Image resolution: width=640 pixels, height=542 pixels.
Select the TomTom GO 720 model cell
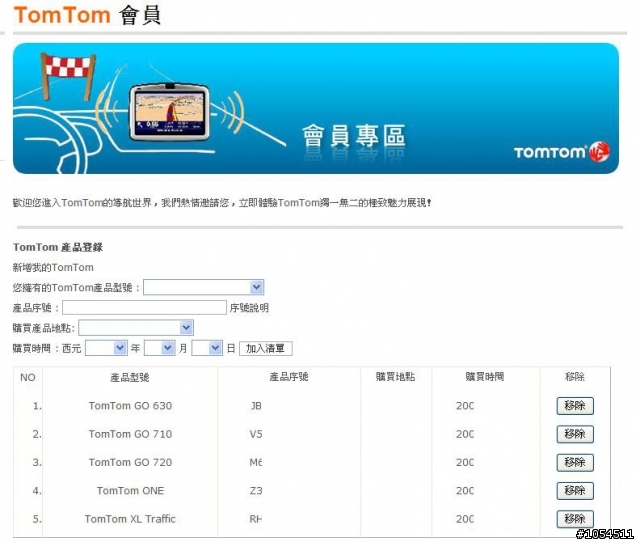pyautogui.click(x=130, y=462)
